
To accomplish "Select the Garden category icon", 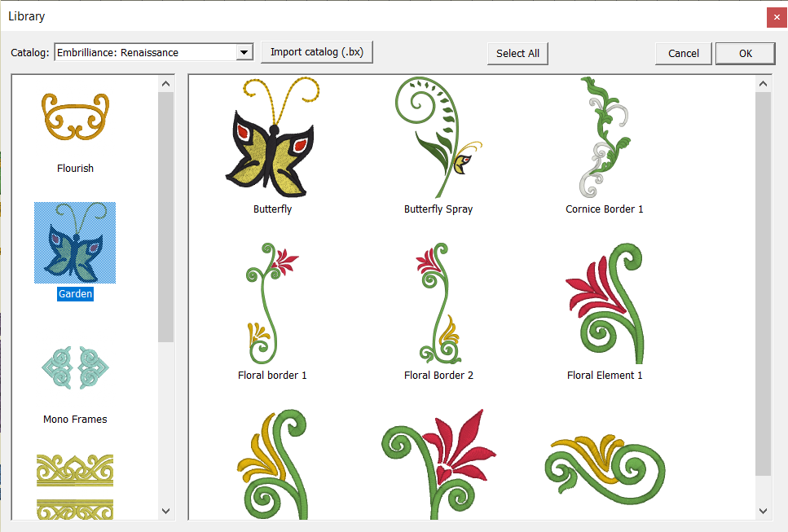I will (75, 242).
